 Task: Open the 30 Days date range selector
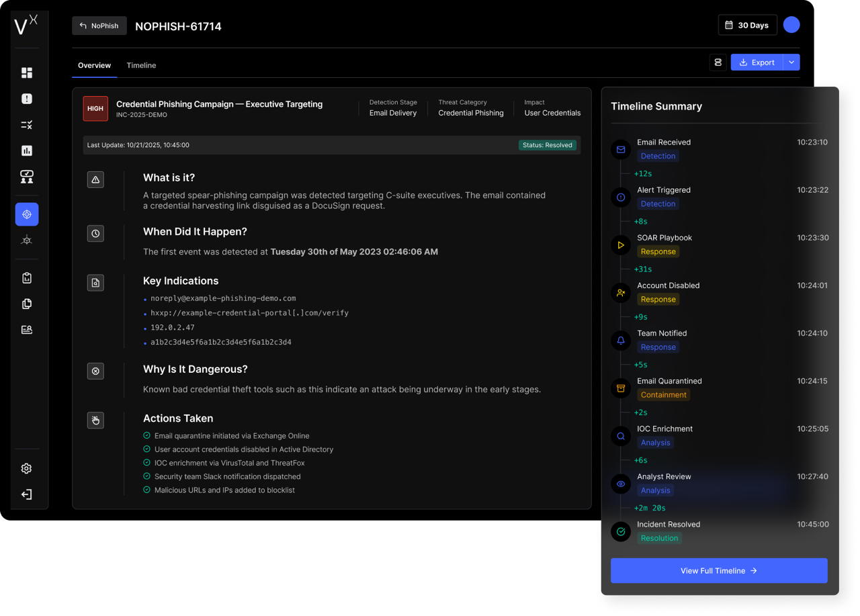click(747, 25)
